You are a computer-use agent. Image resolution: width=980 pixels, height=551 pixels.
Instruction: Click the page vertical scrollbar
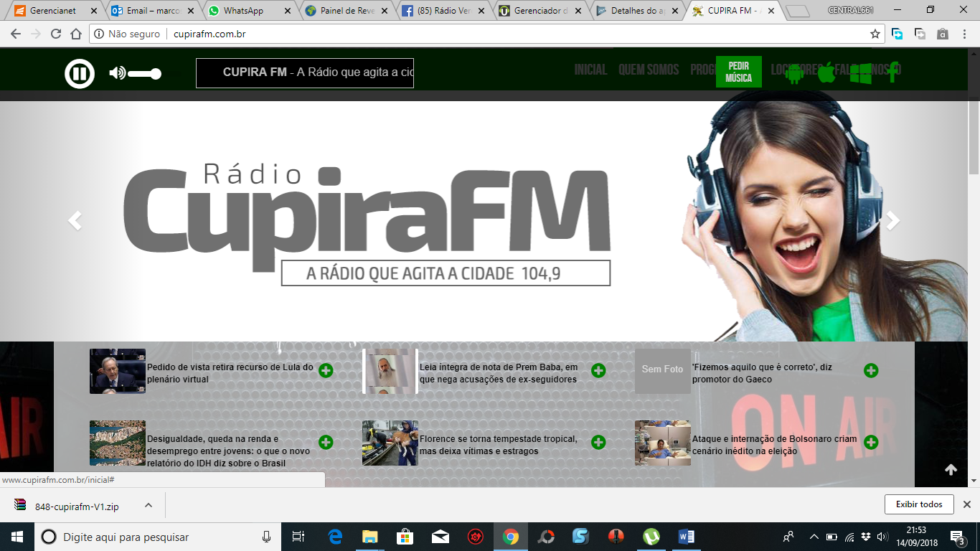click(974, 136)
